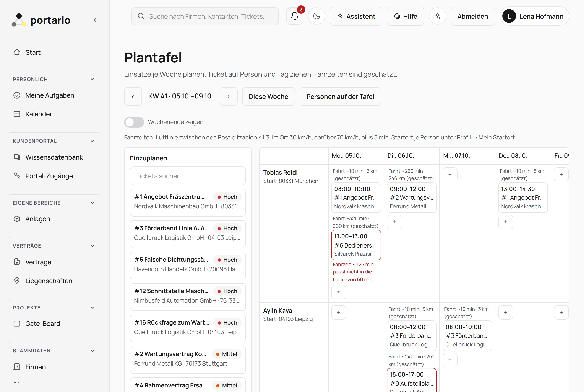Open Personen auf der Tafel

(340, 96)
